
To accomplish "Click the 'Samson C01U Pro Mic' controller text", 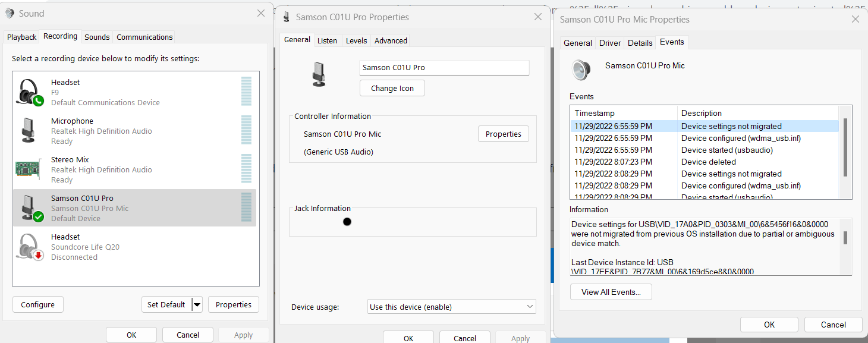I will 342,134.
